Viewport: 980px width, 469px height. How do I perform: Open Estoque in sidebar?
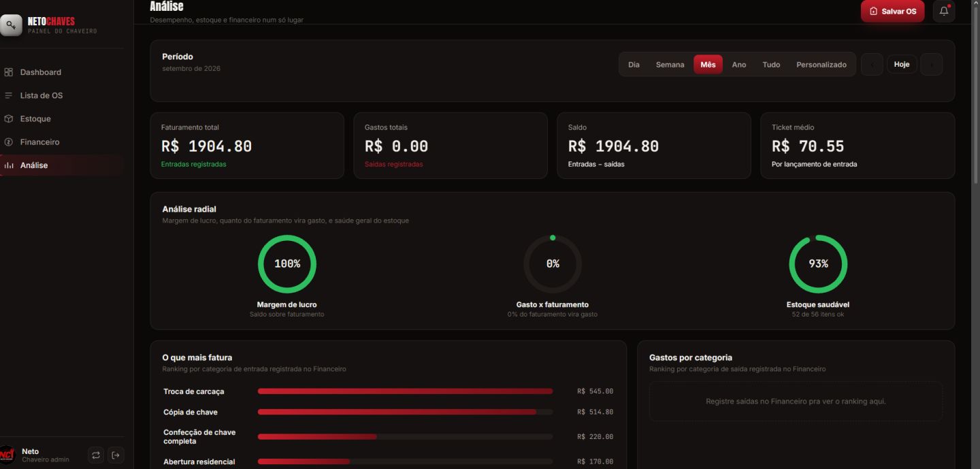coord(62,118)
